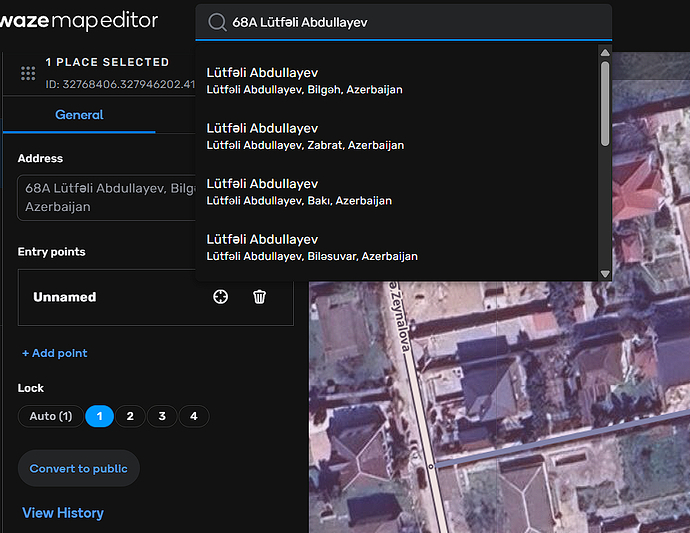Set lock level to 2
690x533 pixels.
coord(130,416)
